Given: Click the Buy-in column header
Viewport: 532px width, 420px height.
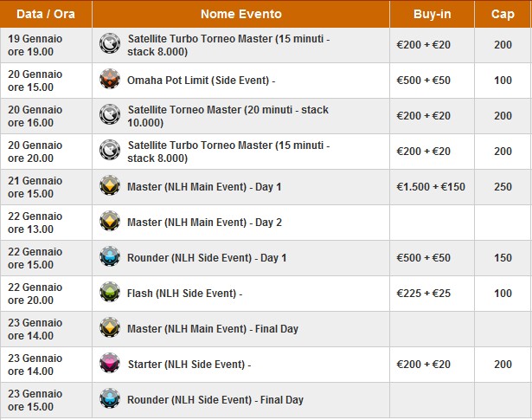Looking at the screenshot, I should [431, 14].
